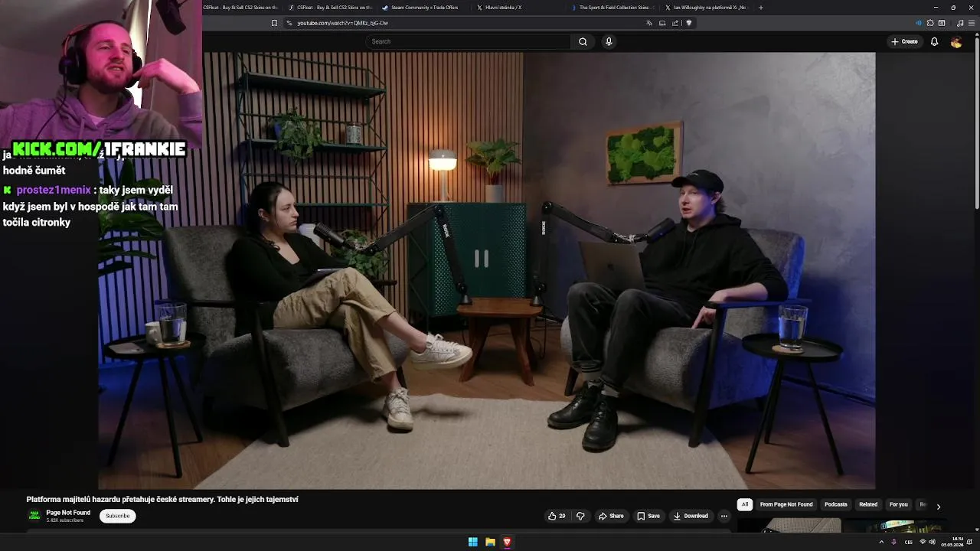This screenshot has width=980, height=551.
Task: Open the volume tray icon
Action: pos(932,542)
